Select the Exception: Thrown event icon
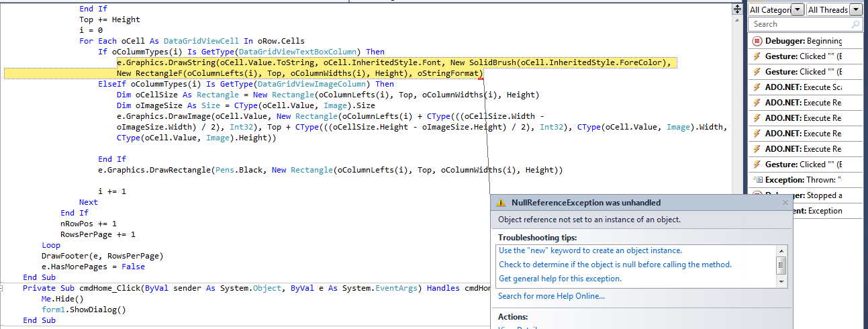The image size is (868, 329). coord(757,180)
